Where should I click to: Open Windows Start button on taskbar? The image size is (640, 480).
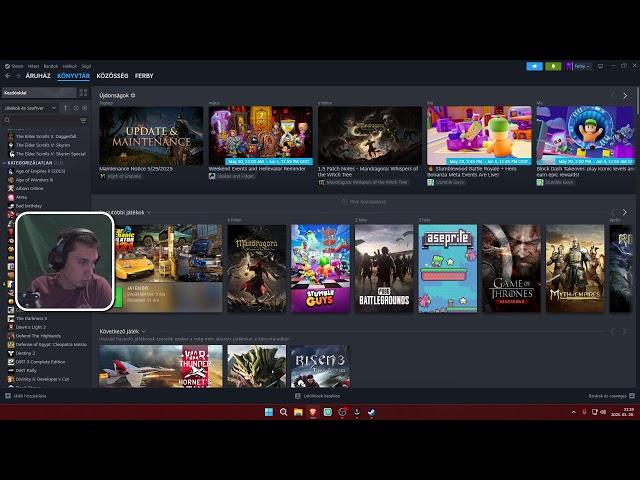pyautogui.click(x=269, y=412)
